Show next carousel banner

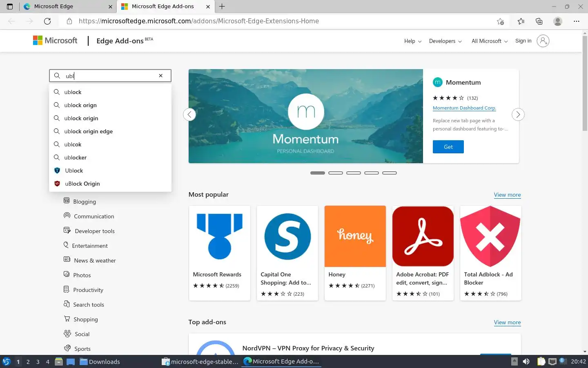[x=518, y=114]
